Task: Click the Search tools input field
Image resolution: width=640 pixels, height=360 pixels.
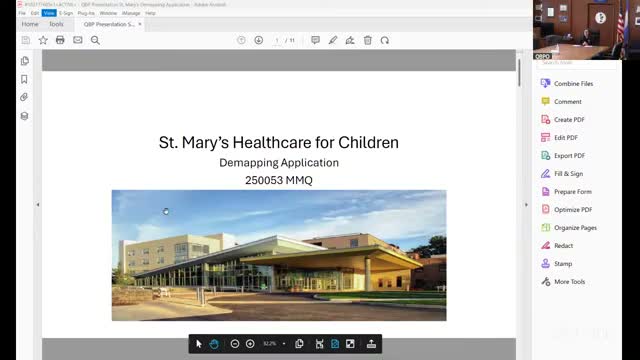Action: [576, 63]
